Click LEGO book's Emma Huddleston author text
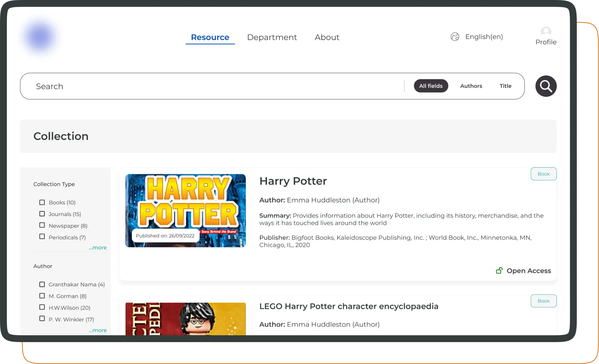Viewport: 599px width, 364px height. pos(333,324)
